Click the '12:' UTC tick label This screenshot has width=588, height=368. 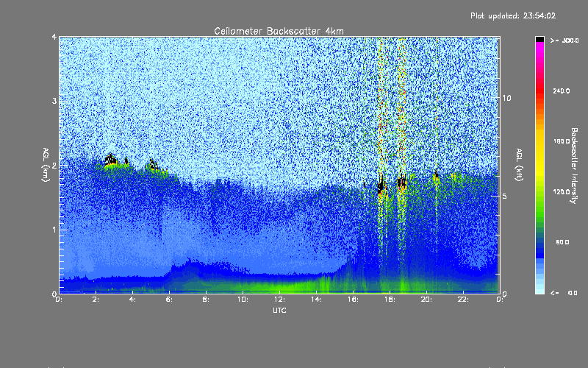pyautogui.click(x=279, y=300)
